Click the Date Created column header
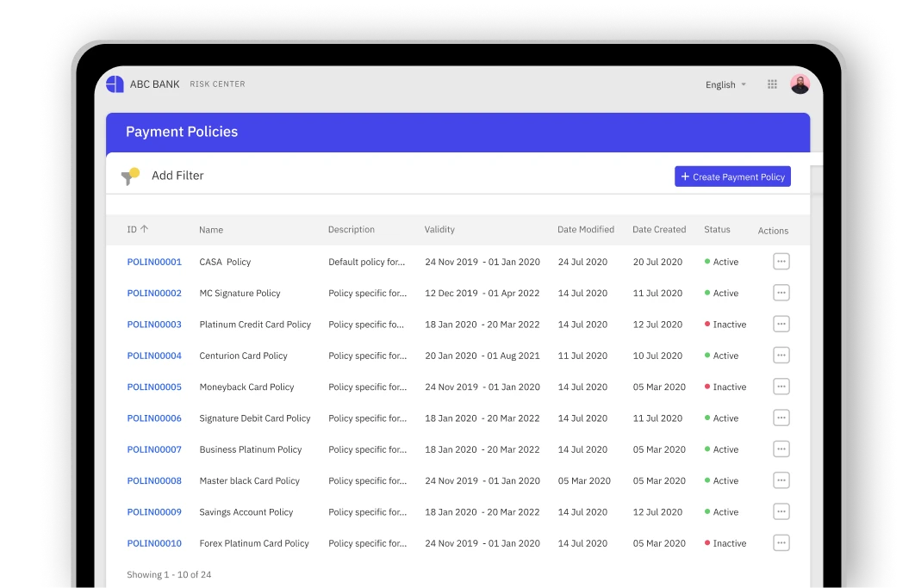Screen dimensions: 915x588 coord(659,229)
